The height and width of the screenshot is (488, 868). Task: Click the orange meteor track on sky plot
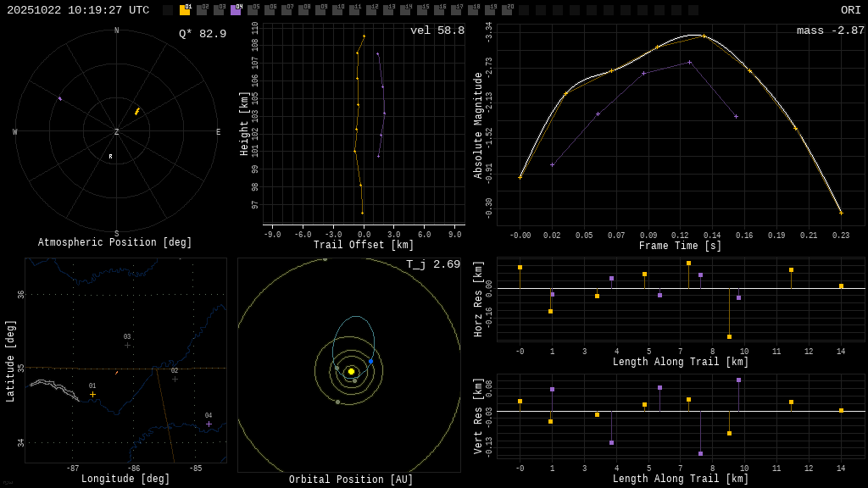click(x=136, y=111)
